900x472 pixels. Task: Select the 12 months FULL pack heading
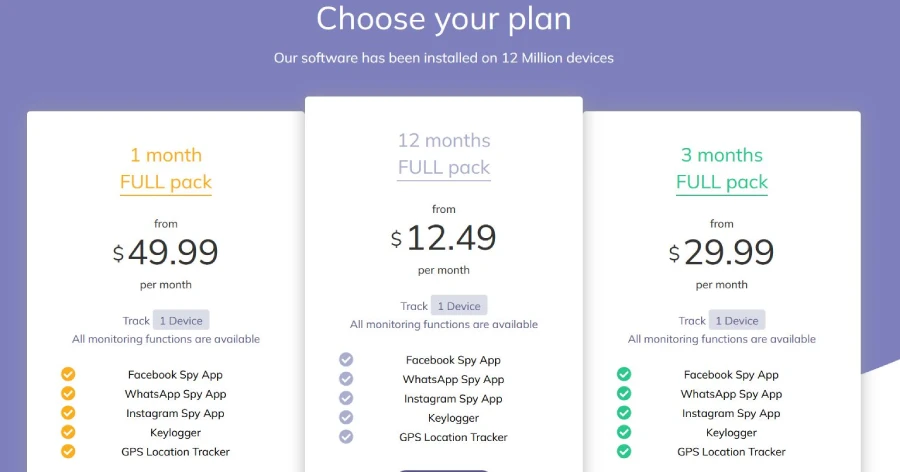[444, 154]
